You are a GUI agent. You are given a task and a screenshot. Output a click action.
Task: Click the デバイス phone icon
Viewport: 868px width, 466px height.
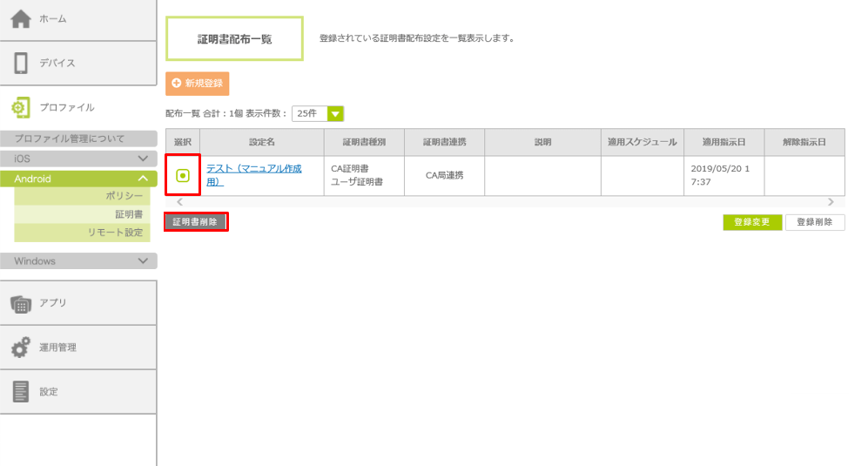(21, 64)
